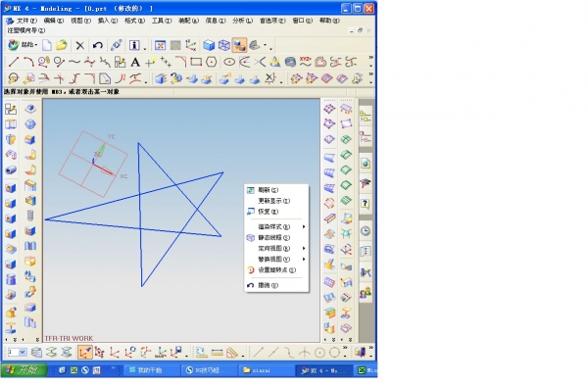
Task: Click the Fit view icon
Action: [160, 45]
